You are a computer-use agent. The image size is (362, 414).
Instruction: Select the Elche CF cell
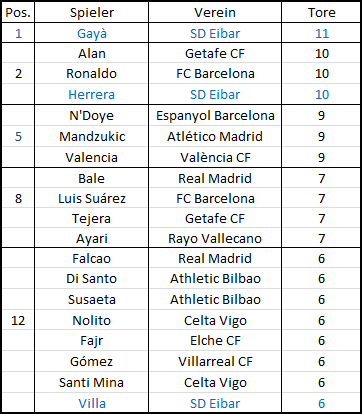[x=215, y=340]
